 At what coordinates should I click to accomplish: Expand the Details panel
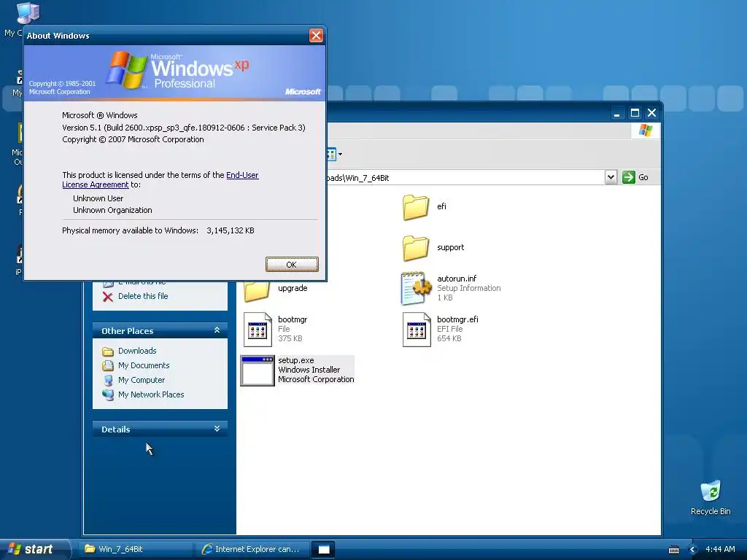click(217, 429)
